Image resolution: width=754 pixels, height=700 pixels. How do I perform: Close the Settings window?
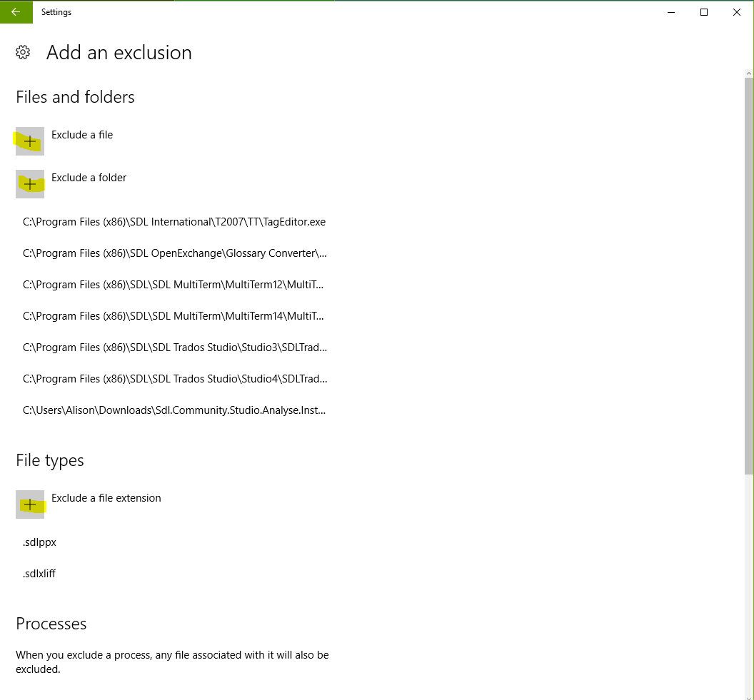coord(737,12)
